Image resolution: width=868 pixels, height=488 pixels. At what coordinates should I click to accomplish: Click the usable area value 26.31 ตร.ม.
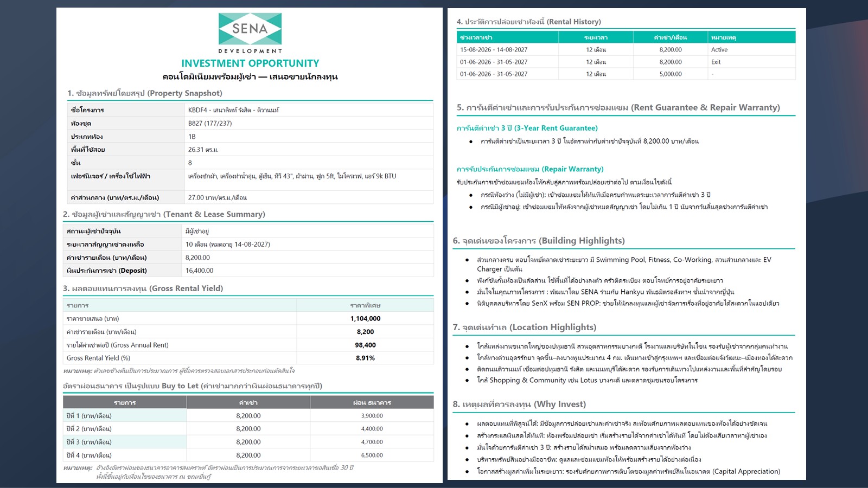tap(203, 150)
